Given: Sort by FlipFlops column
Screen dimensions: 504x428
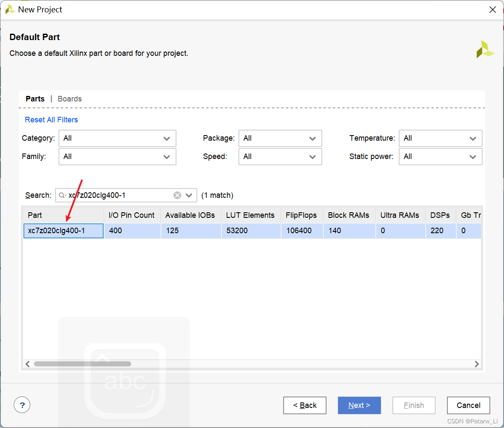Looking at the screenshot, I should (302, 215).
